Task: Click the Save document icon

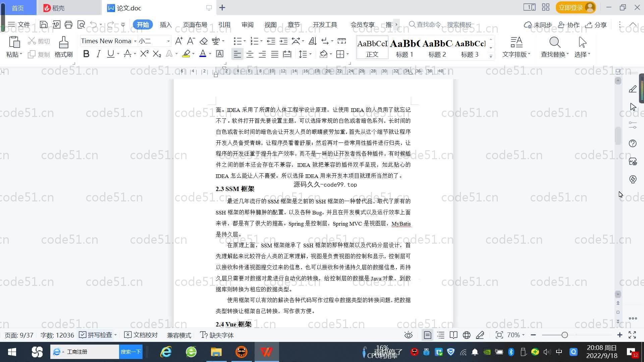Action: [x=43, y=24]
